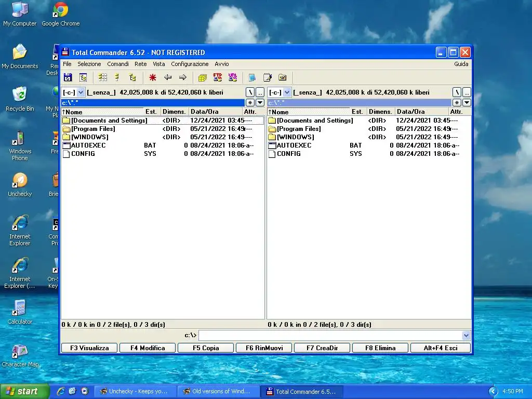
Task: Click the FTP connect toolbar icon
Action: 218,77
